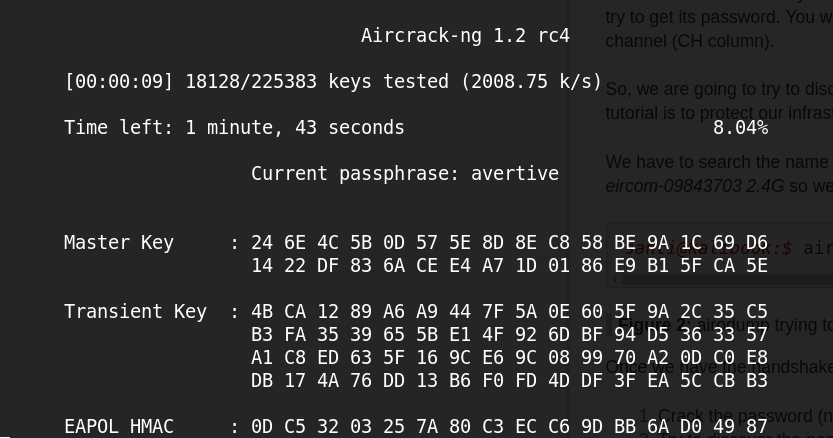The image size is (833, 438).
Task: Click Transient Key row starting with DB 17
Action: click(x=509, y=381)
